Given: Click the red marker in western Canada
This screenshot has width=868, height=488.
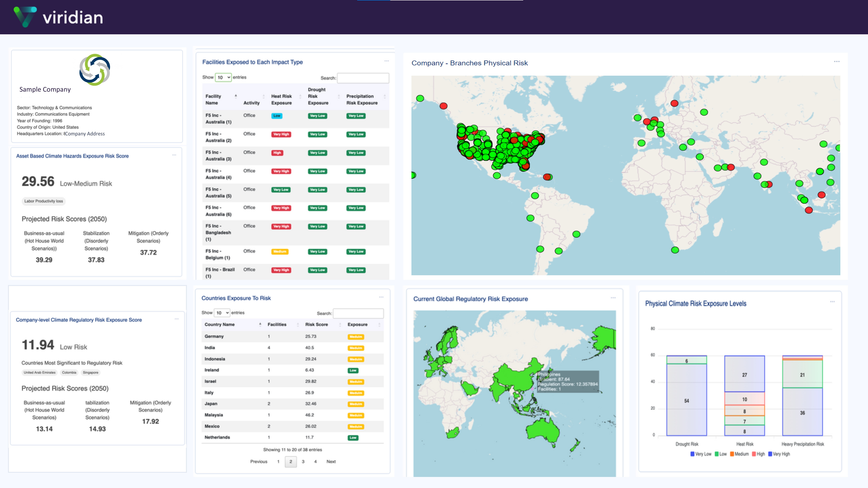Looking at the screenshot, I should [x=443, y=106].
